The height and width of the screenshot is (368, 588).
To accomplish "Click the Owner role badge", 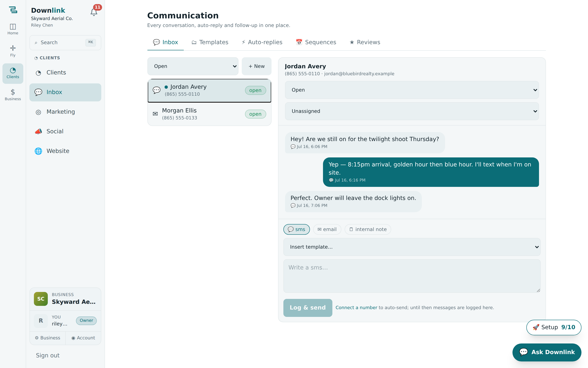I will (x=86, y=321).
